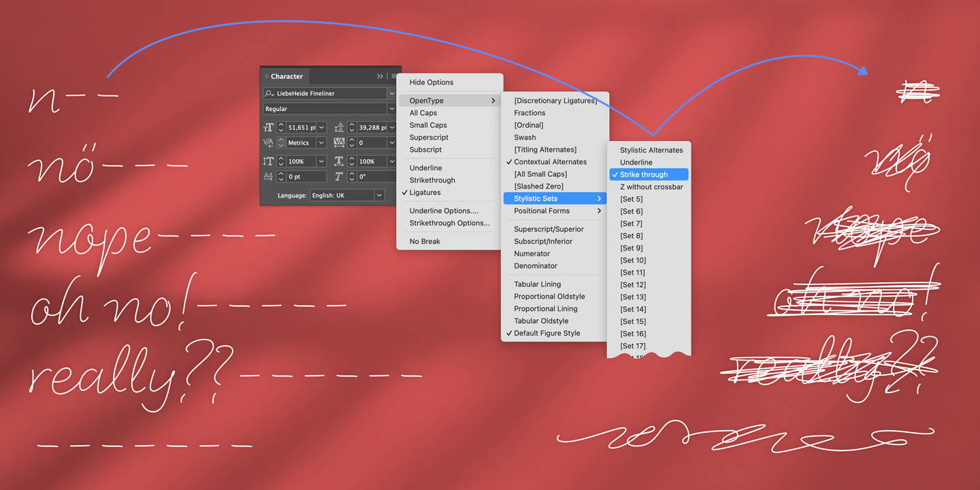Image resolution: width=980 pixels, height=490 pixels.
Task: Open the Character panel flyout menu icon
Action: coord(393,76)
